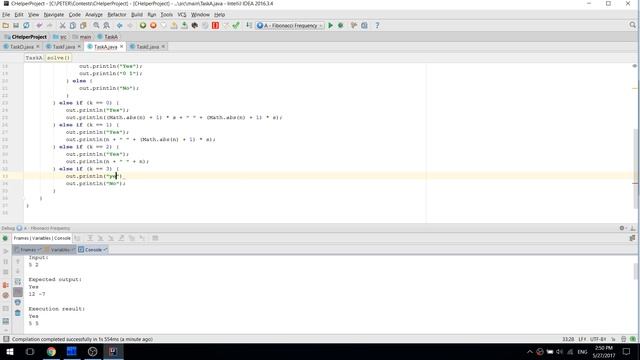Select CHelperProject in navigation bar
This screenshot has width=640, height=360.
26,37
